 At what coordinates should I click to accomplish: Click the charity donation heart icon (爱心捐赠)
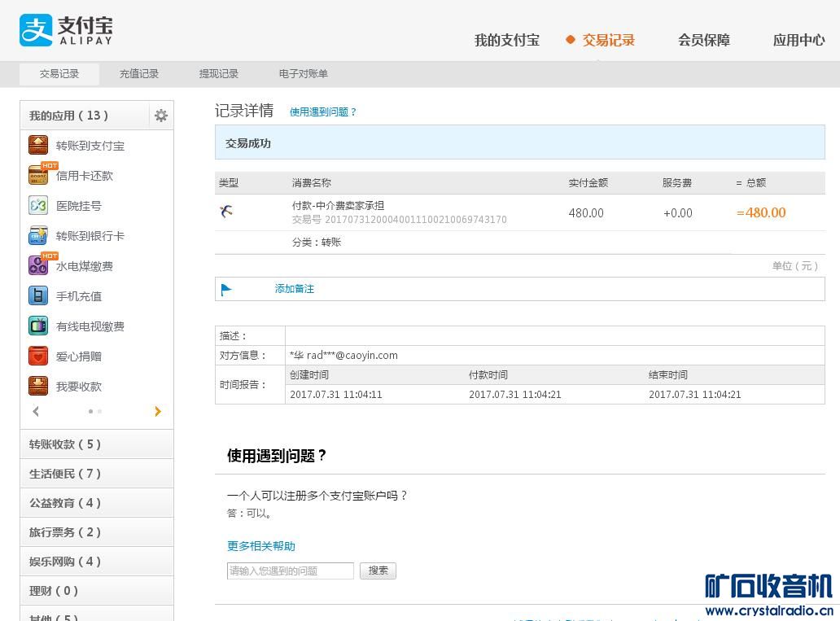coord(38,356)
